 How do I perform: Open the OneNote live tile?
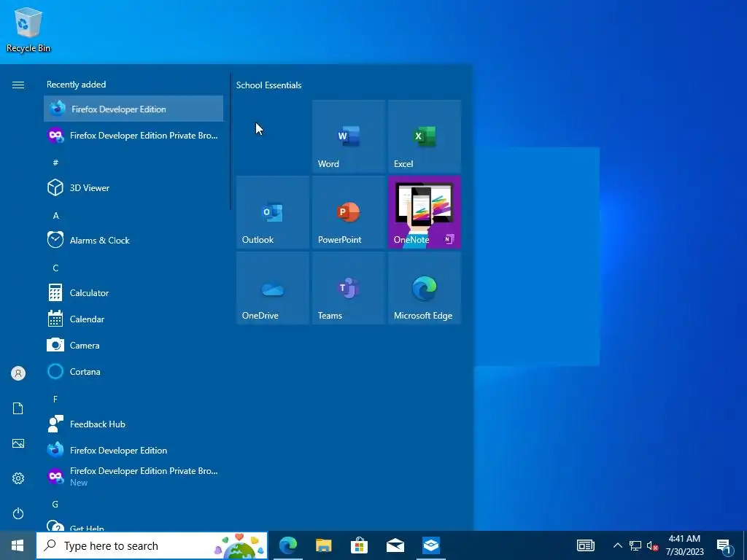pos(425,212)
